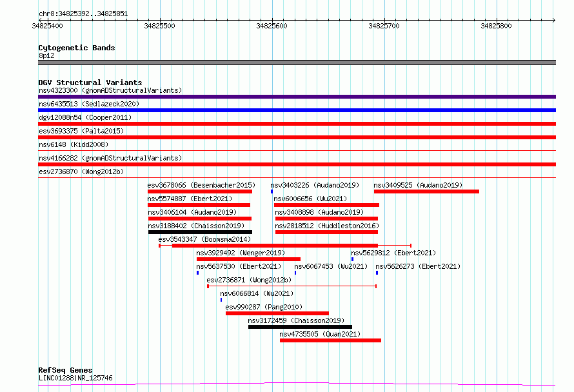Click ruler position 34825500
Screen dimensions: 574x392
click(x=159, y=26)
